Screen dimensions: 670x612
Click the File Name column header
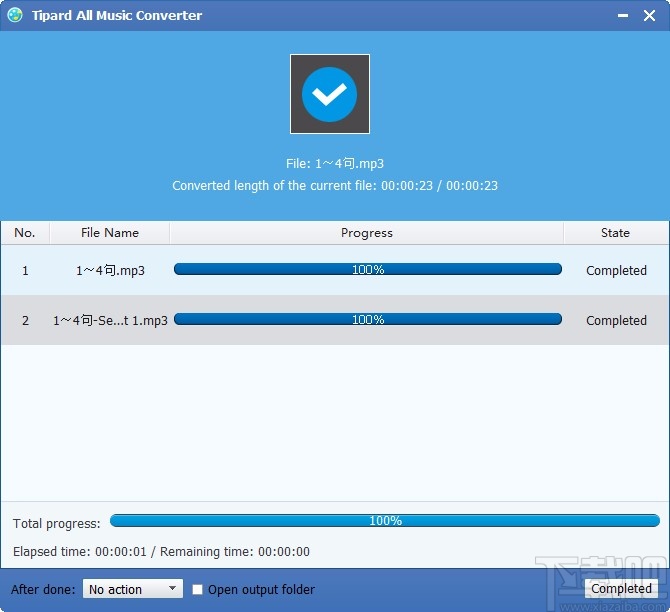pyautogui.click(x=110, y=233)
